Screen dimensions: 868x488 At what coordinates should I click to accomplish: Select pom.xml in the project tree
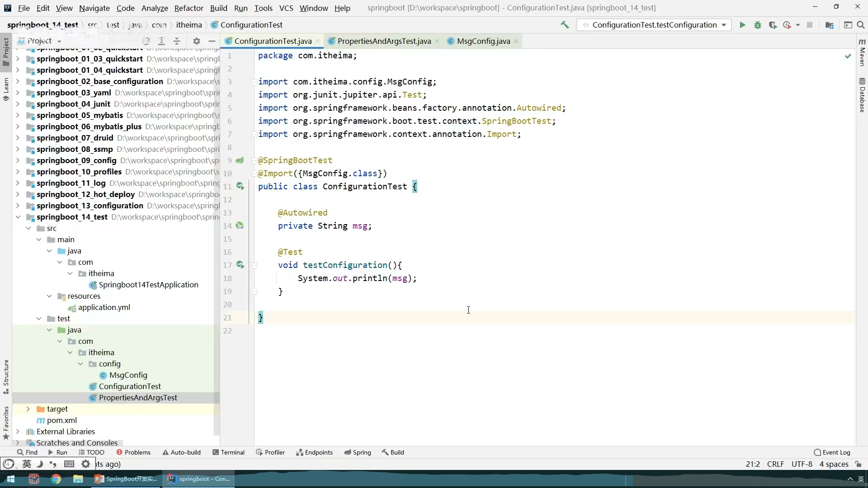pyautogui.click(x=61, y=420)
